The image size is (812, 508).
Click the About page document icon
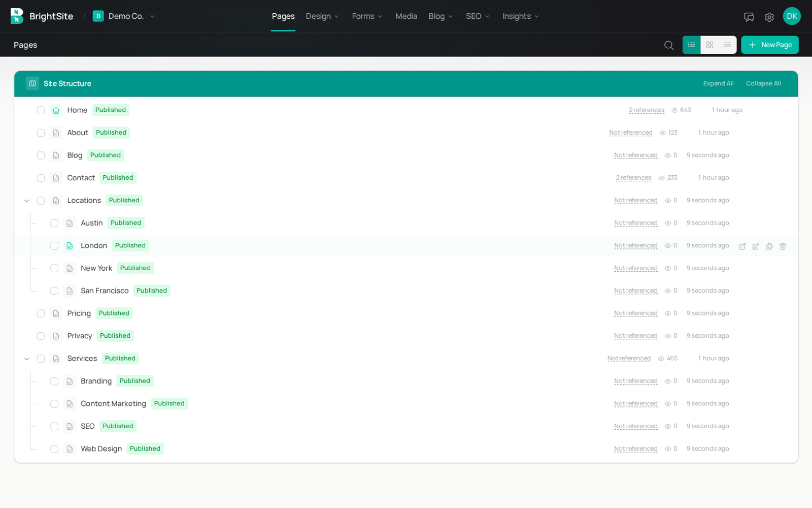click(x=56, y=133)
